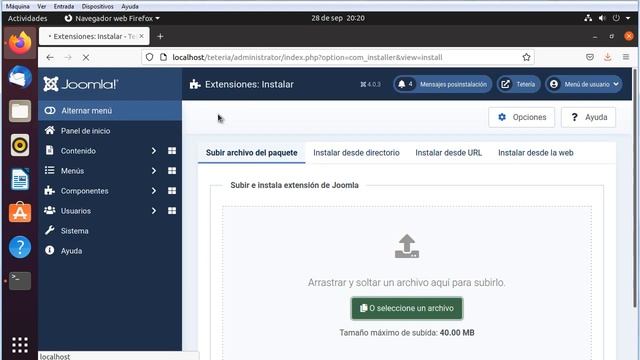Screen dimensions: 640x360
Task: Click the site identity shield icon
Action: point(149,57)
